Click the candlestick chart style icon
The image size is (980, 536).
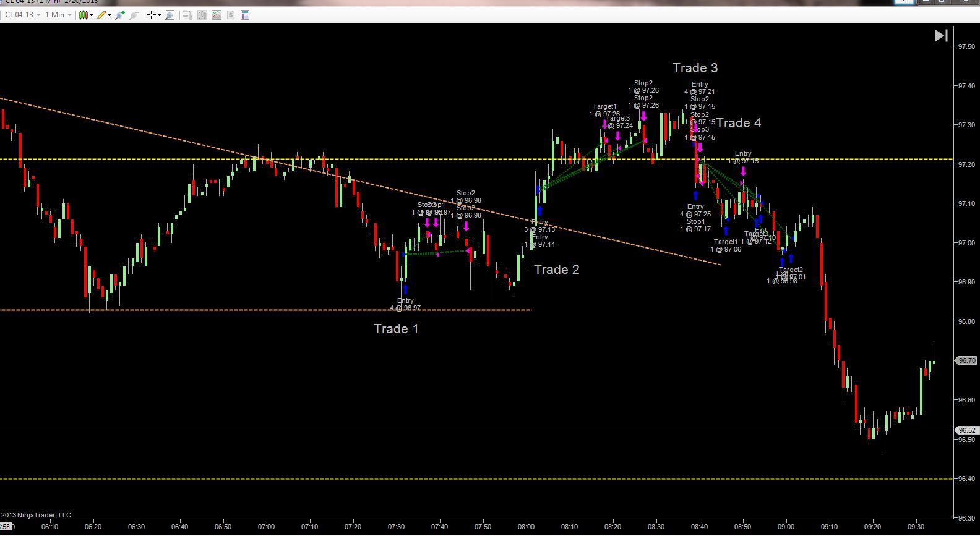[x=83, y=15]
